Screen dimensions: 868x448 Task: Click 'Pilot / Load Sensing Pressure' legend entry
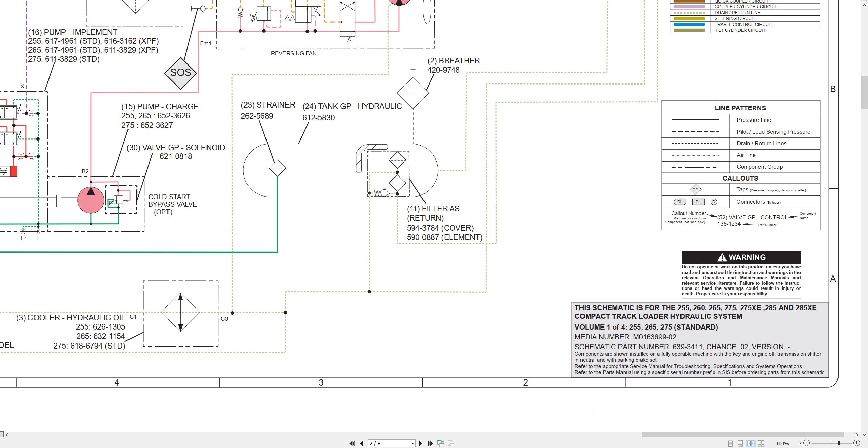(773, 132)
